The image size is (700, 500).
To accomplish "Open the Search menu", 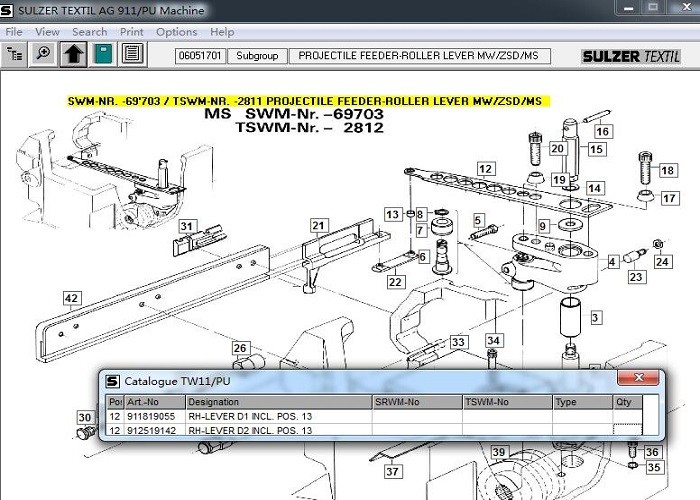I will [x=90, y=32].
